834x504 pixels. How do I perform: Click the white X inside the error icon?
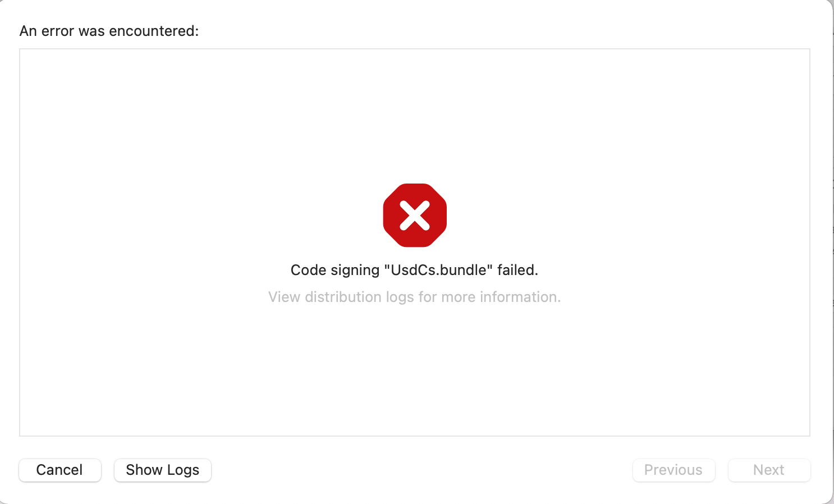pyautogui.click(x=415, y=216)
